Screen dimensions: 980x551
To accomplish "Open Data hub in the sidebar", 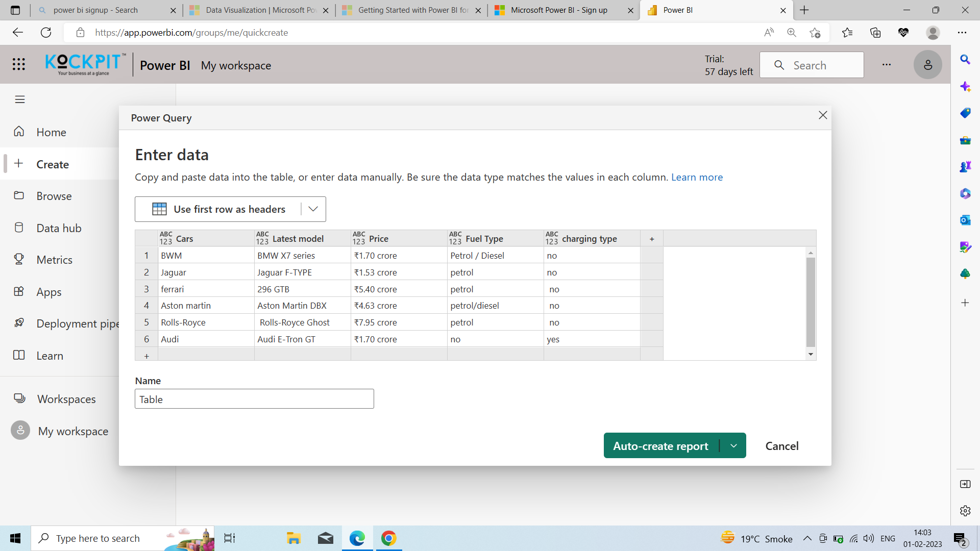I will coord(59,228).
